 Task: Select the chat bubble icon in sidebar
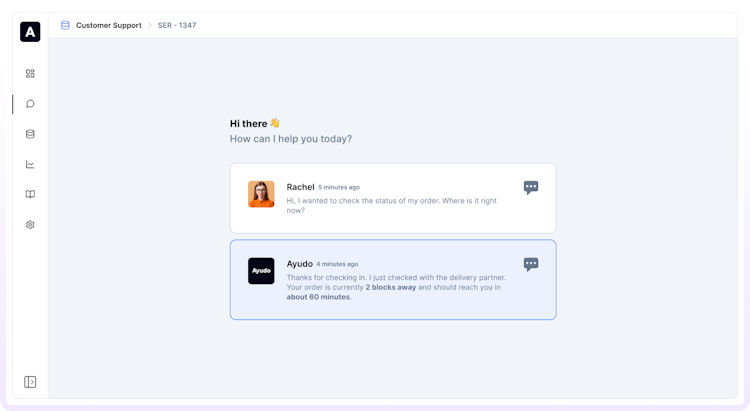(x=30, y=104)
